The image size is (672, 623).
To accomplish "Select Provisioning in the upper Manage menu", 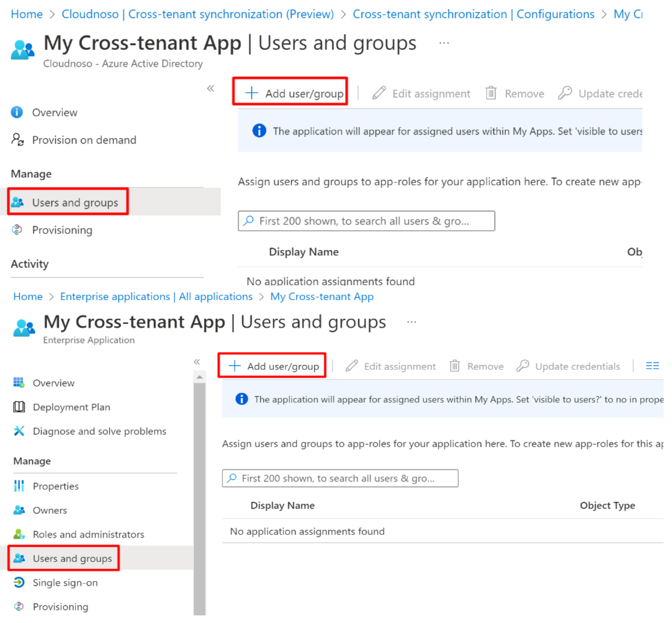I will point(62,230).
